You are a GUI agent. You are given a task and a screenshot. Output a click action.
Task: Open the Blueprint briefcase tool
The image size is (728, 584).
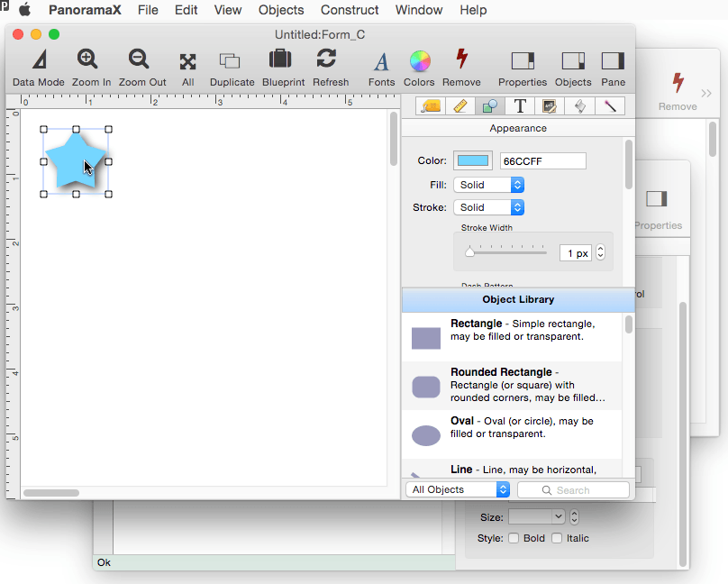coord(283,68)
